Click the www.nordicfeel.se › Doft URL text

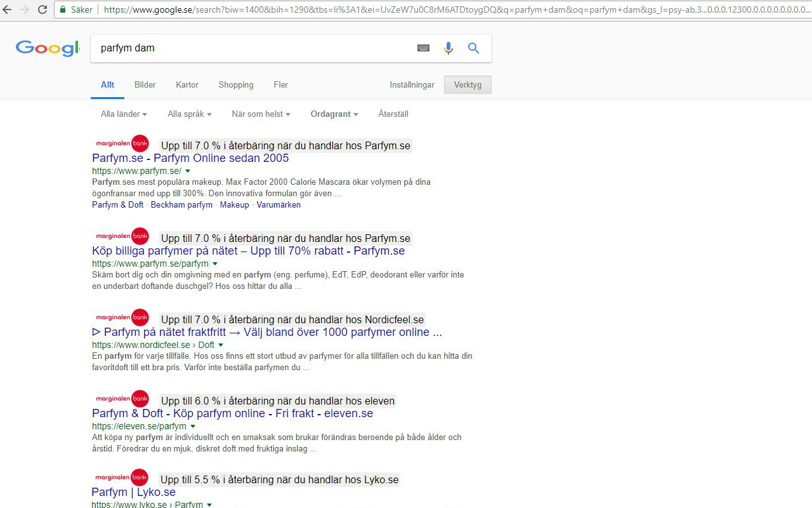(153, 345)
